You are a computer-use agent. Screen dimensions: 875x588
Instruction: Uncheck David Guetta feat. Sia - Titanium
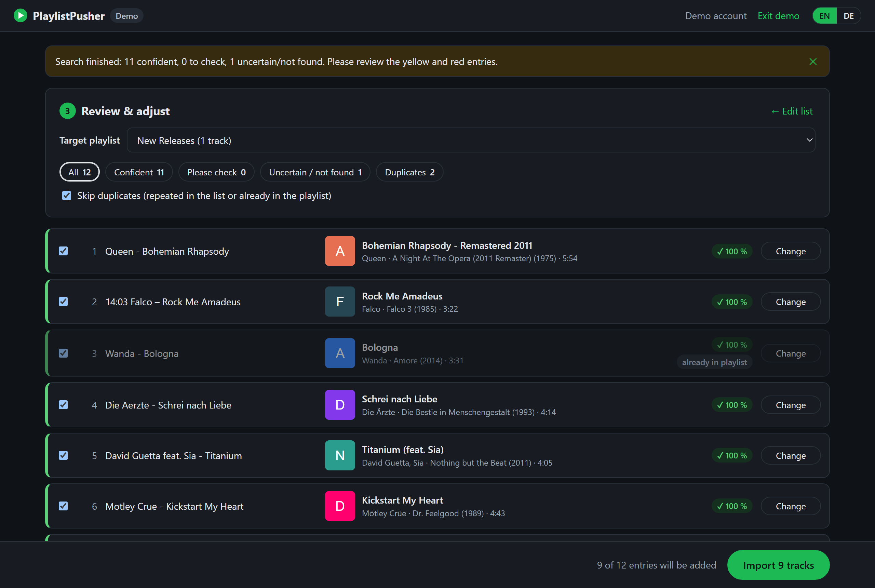pyautogui.click(x=63, y=455)
